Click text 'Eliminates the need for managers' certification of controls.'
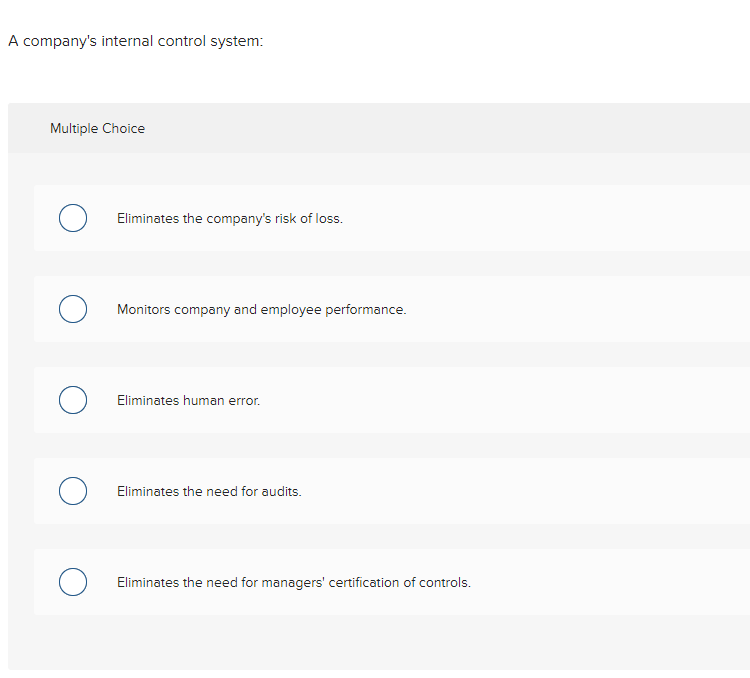 (x=293, y=582)
